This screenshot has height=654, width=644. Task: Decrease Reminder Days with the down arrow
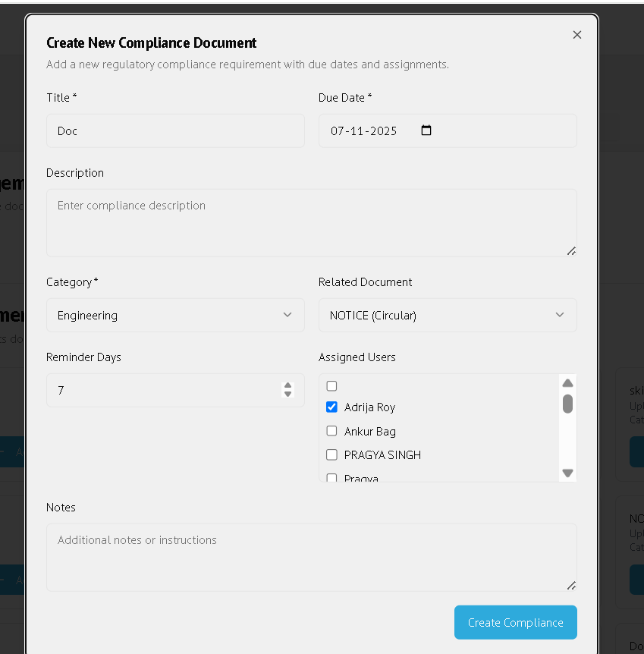point(287,395)
